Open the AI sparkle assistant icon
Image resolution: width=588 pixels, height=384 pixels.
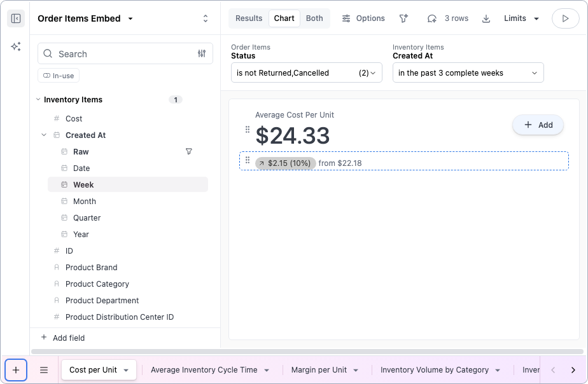tap(16, 46)
